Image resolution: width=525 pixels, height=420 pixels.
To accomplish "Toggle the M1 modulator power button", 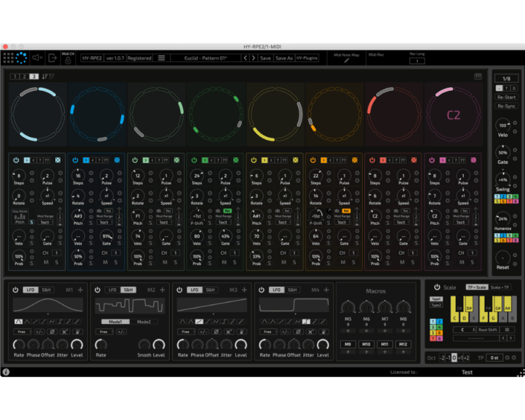I will (15, 290).
